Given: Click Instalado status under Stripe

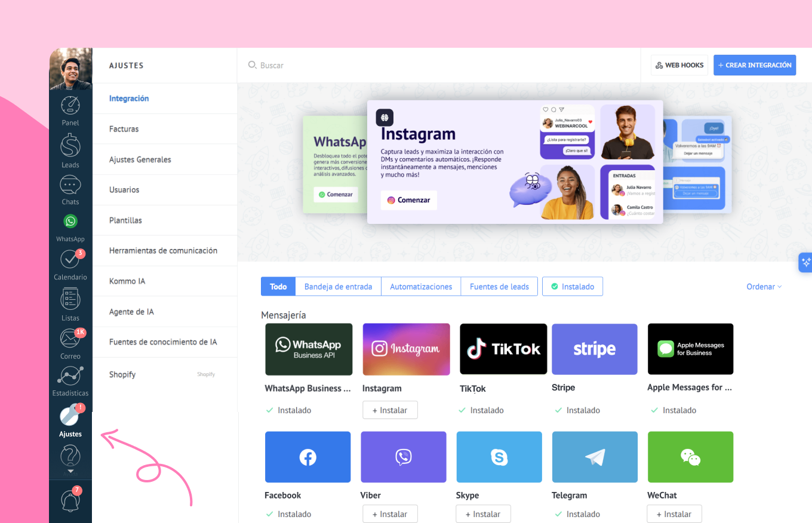Looking at the screenshot, I should pyautogui.click(x=577, y=410).
